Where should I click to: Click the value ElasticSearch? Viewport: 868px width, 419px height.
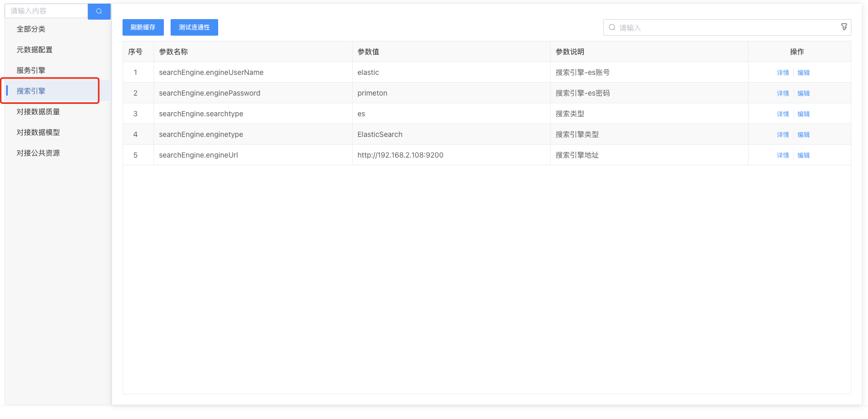380,134
